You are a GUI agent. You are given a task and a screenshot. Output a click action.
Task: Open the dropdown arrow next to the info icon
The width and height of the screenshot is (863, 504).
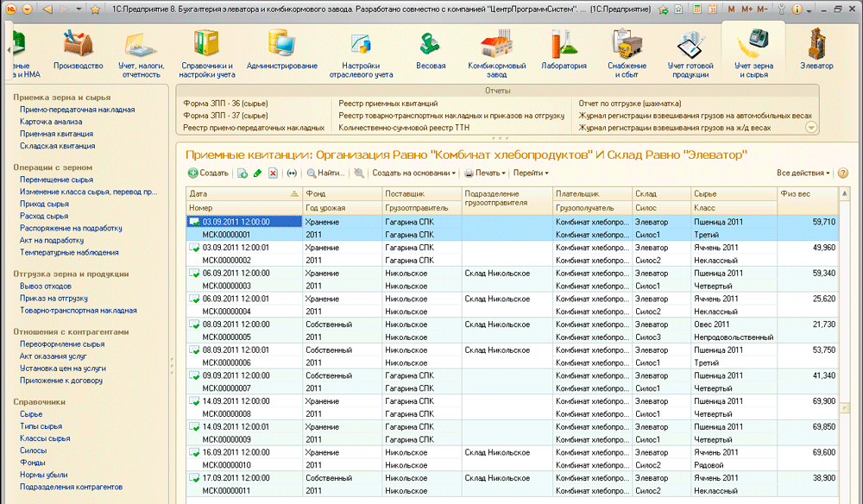(809, 10)
